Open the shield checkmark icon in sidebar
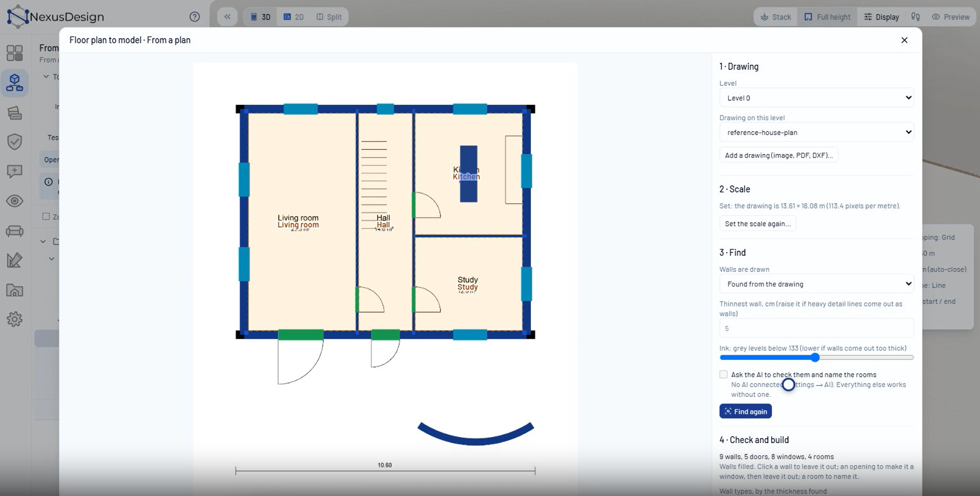The image size is (980, 496). (14, 142)
